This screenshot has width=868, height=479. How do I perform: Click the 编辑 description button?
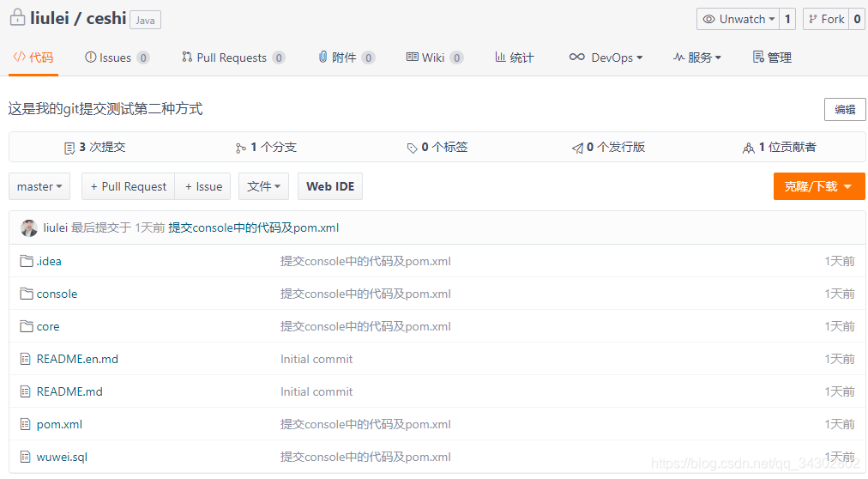tap(845, 110)
